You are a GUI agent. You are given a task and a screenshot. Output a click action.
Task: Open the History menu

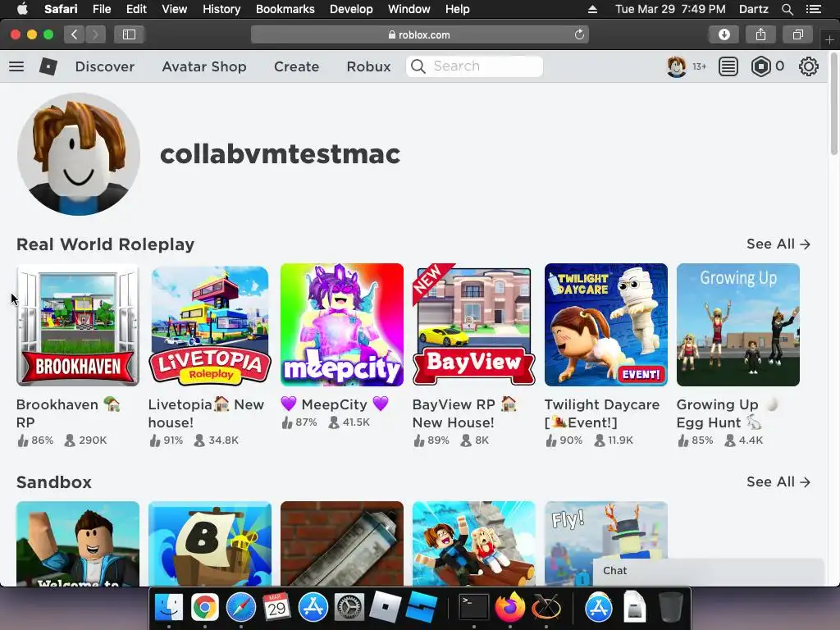tap(221, 9)
